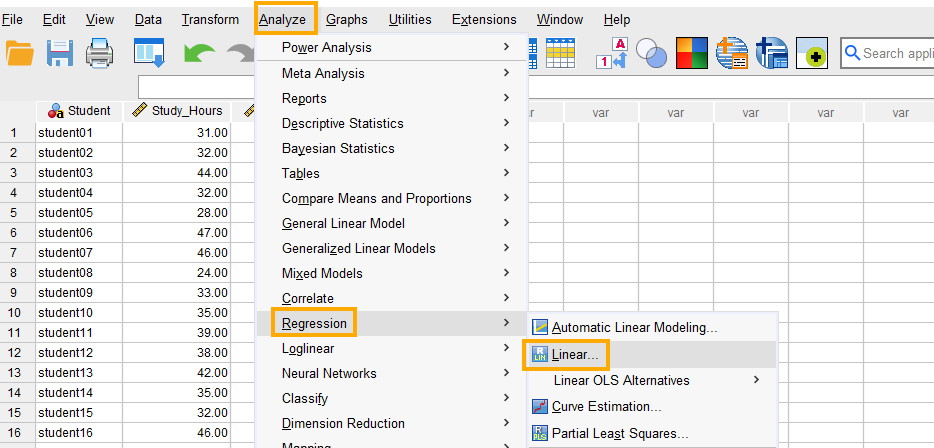934x448 pixels.
Task: Open the Utilities menu
Action: [410, 20]
